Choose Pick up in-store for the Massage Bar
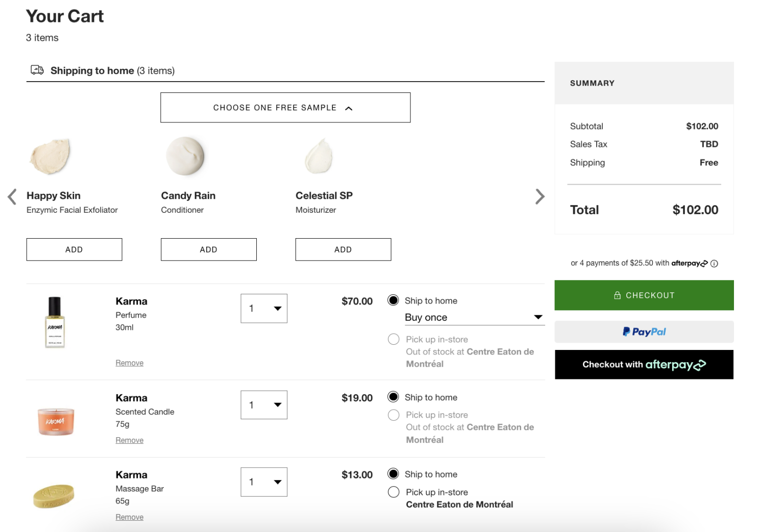Viewport: 784px width, 532px height. click(x=393, y=492)
